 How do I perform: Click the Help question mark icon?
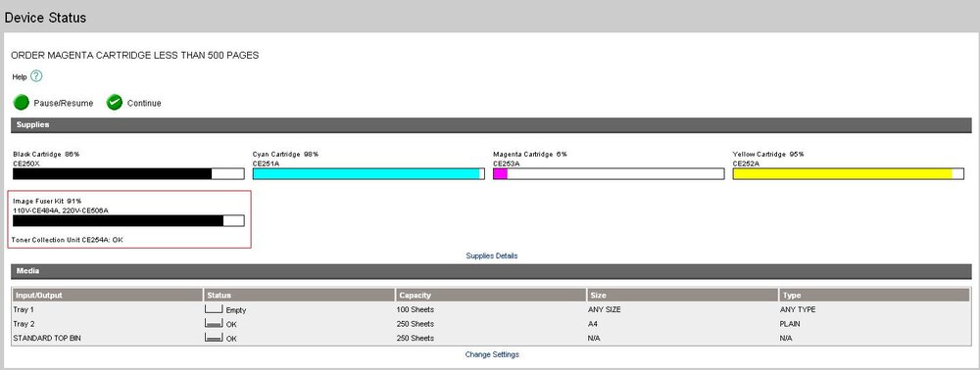point(36,76)
